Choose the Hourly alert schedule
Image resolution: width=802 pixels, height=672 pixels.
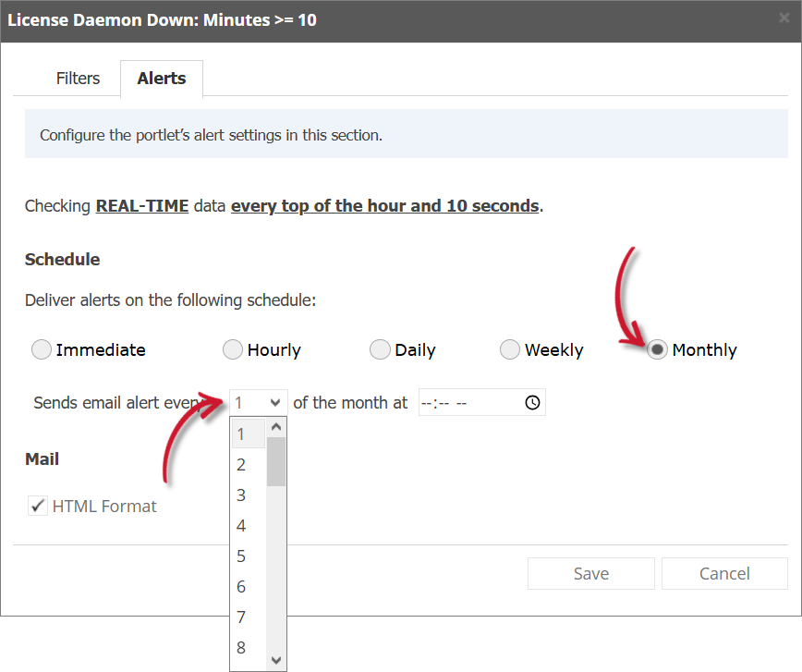click(x=233, y=349)
